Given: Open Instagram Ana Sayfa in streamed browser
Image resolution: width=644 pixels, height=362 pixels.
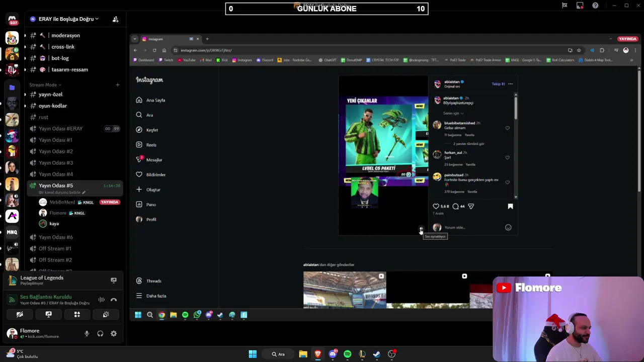Looking at the screenshot, I should click(155, 100).
